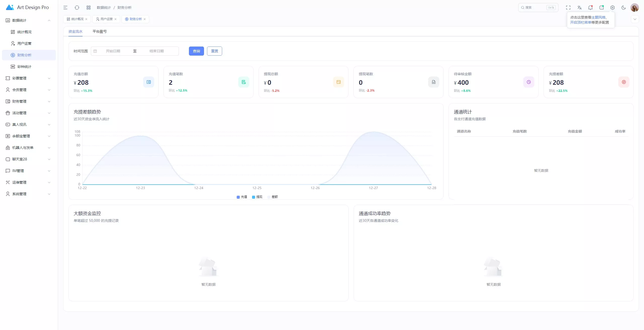Click the 重置 button
Viewport: 644px width, 330px height.
click(214, 51)
